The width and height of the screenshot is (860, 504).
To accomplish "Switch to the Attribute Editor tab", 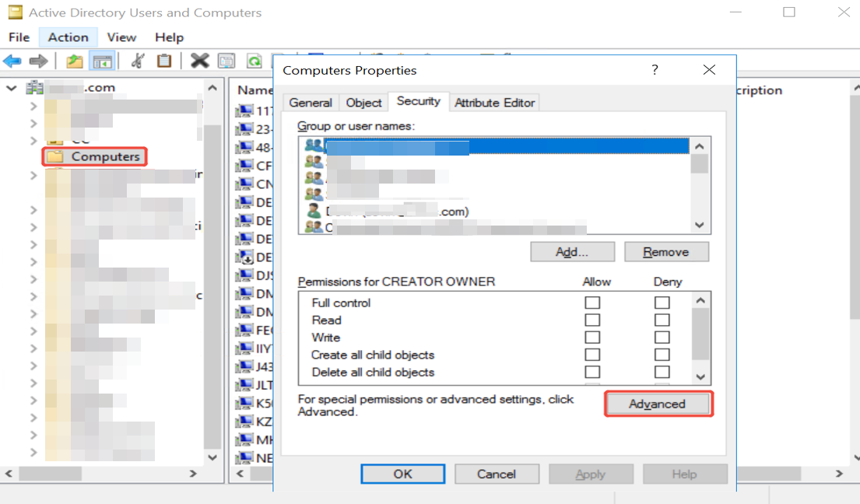I will (495, 103).
